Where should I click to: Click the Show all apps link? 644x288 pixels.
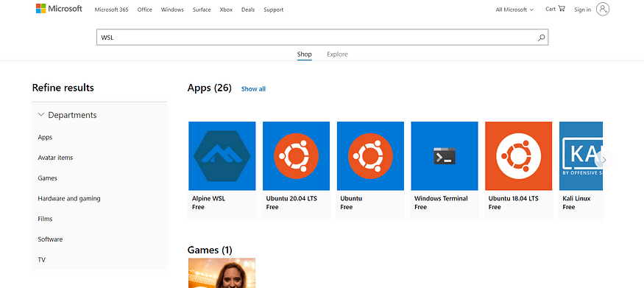tap(253, 88)
